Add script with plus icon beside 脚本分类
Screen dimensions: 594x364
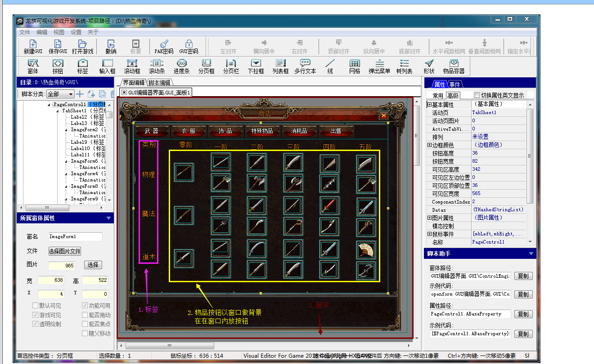(x=80, y=94)
